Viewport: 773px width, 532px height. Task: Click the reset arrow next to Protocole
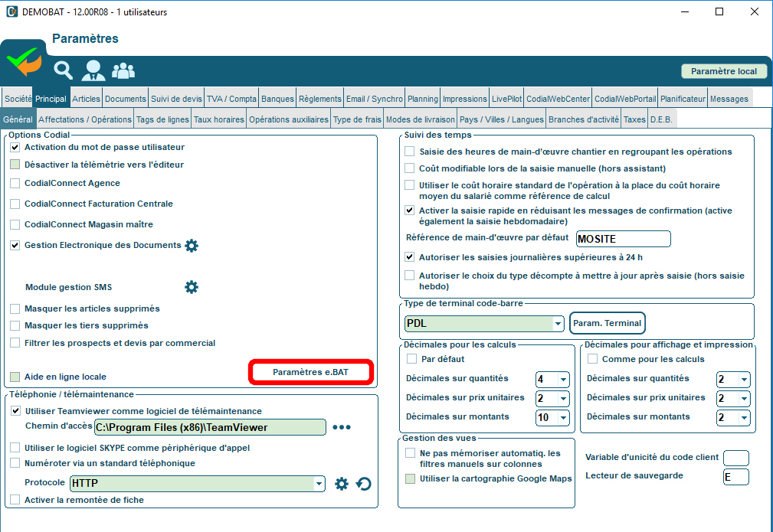coord(365,484)
